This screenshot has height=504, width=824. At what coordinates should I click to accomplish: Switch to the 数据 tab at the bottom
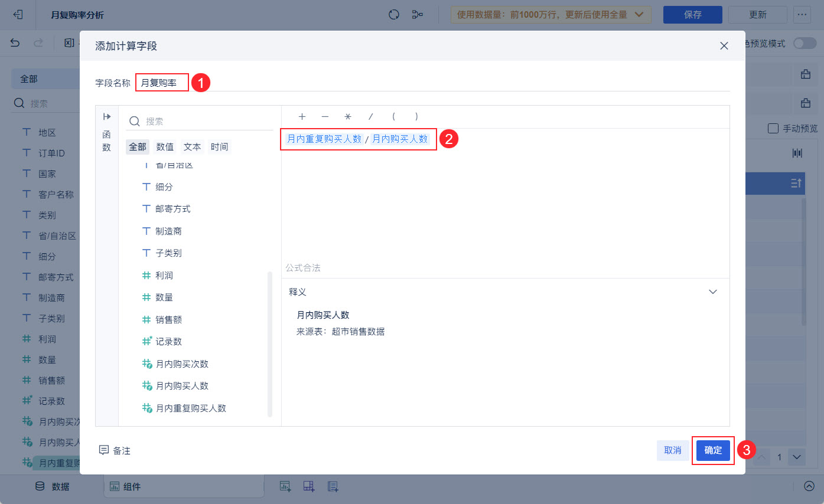(53, 486)
